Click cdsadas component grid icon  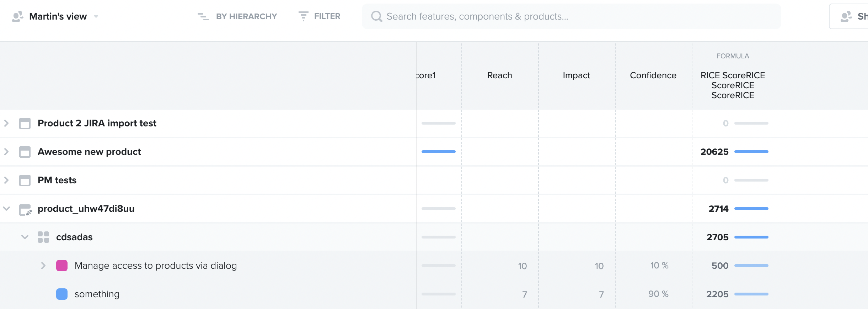pos(43,237)
